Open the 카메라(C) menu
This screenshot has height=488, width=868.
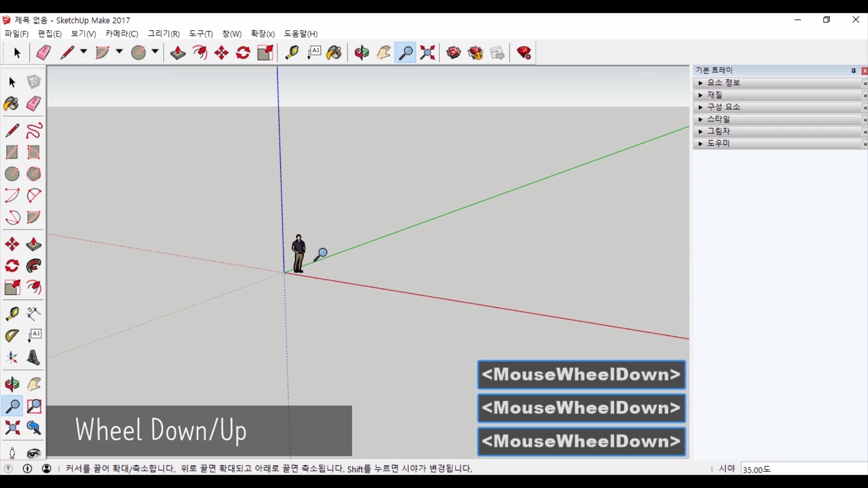point(122,34)
